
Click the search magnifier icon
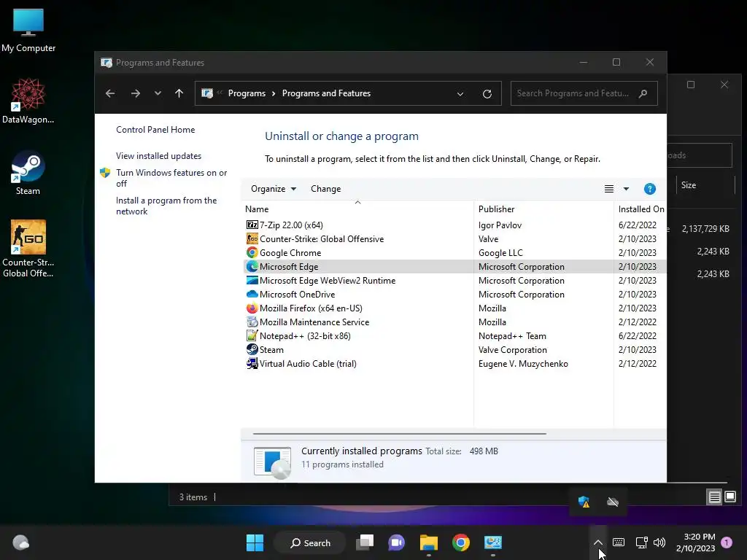(643, 93)
